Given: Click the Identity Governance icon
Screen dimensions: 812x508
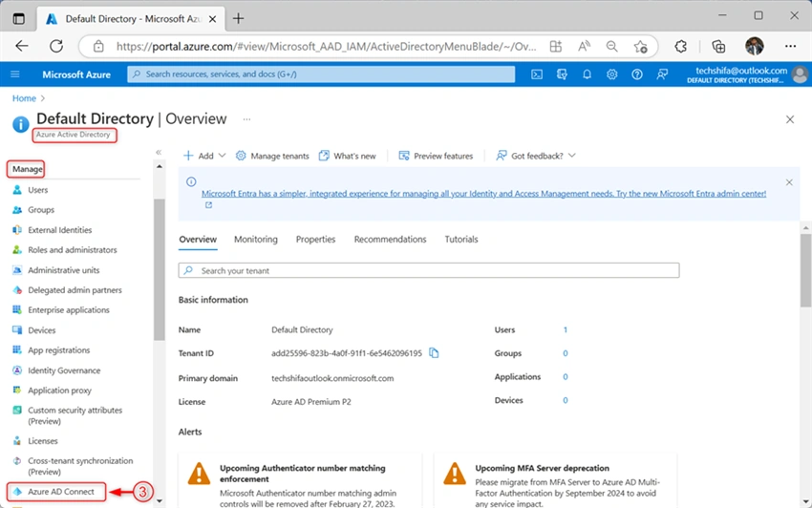Looking at the screenshot, I should [x=17, y=370].
